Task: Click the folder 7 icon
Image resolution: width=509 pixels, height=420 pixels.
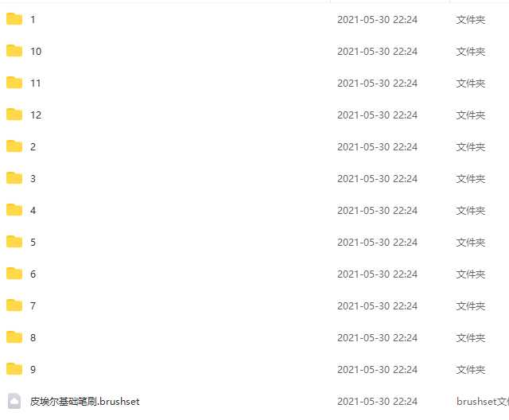Action: point(14,305)
